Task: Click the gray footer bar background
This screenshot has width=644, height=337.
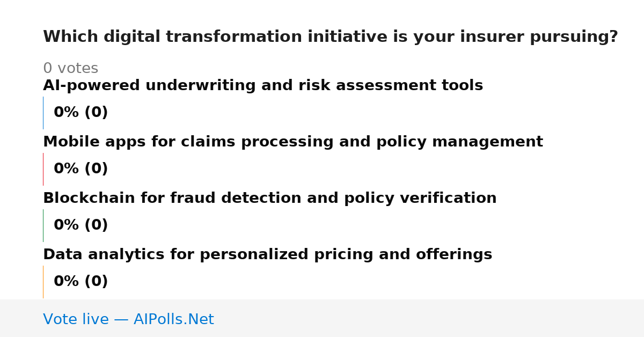Action: click(x=429, y=318)
